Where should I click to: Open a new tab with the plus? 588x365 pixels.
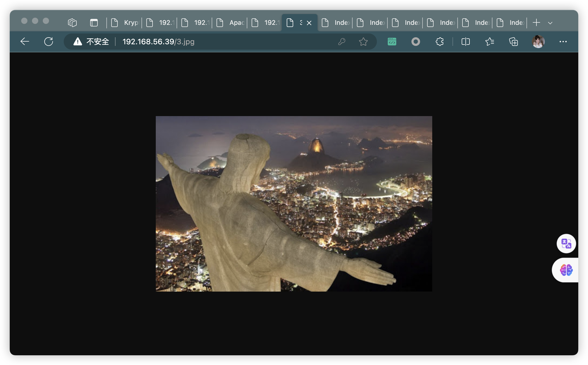(536, 23)
